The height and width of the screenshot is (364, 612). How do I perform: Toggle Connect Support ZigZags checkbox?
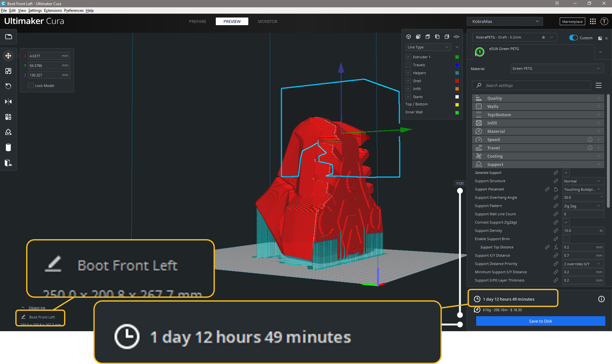pyautogui.click(x=566, y=222)
